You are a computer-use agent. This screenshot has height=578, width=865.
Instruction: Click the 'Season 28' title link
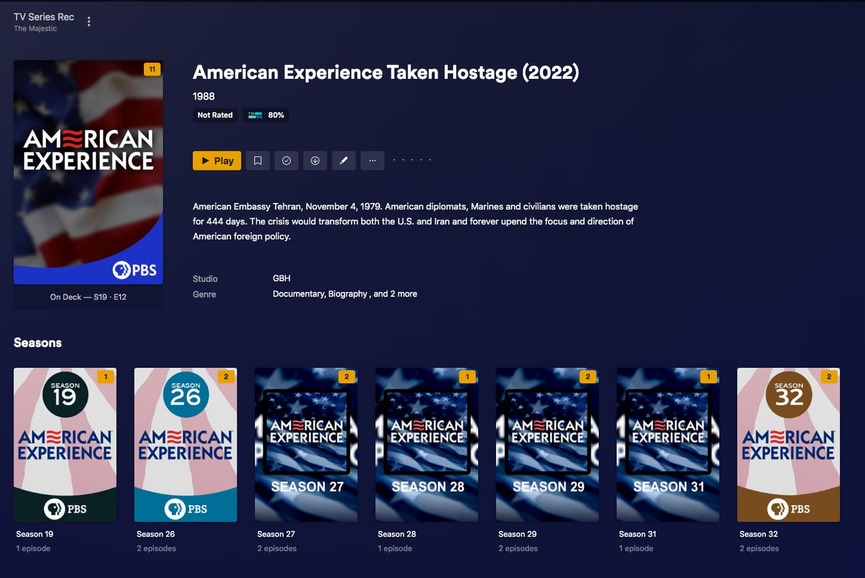click(397, 534)
